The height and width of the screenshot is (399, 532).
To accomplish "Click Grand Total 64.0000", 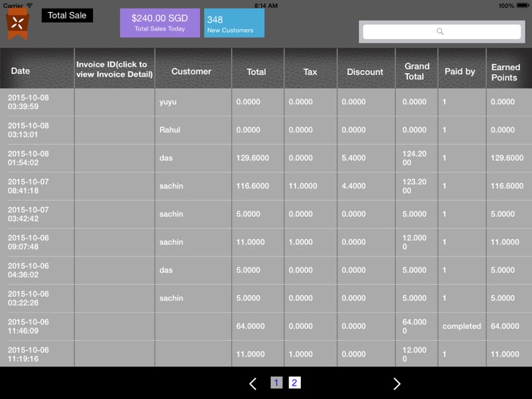I will tap(414, 327).
